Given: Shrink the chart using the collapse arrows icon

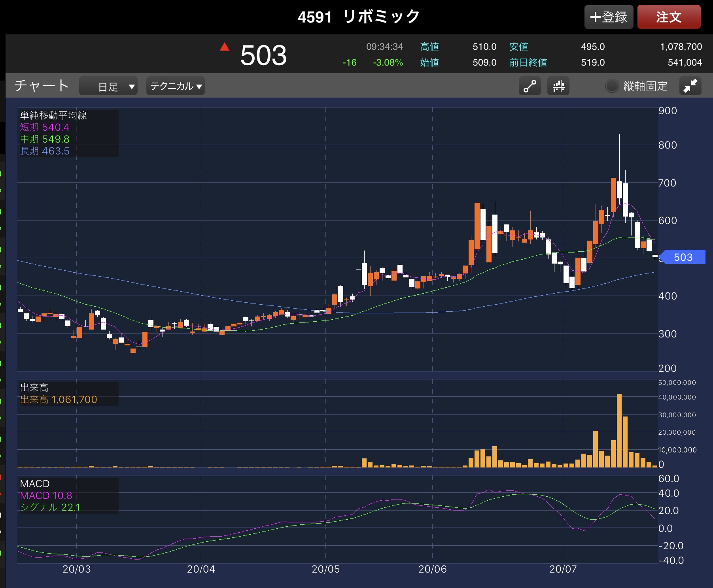Looking at the screenshot, I should pyautogui.click(x=690, y=86).
